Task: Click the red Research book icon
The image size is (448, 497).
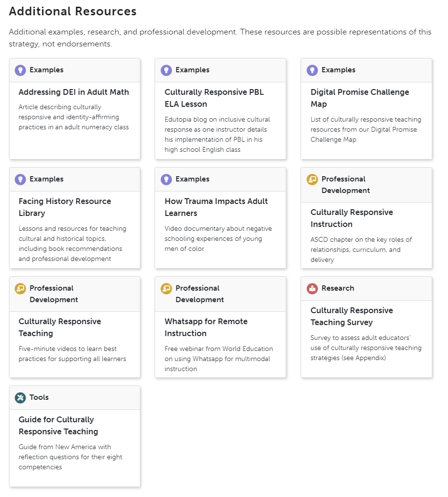Action: (x=312, y=289)
